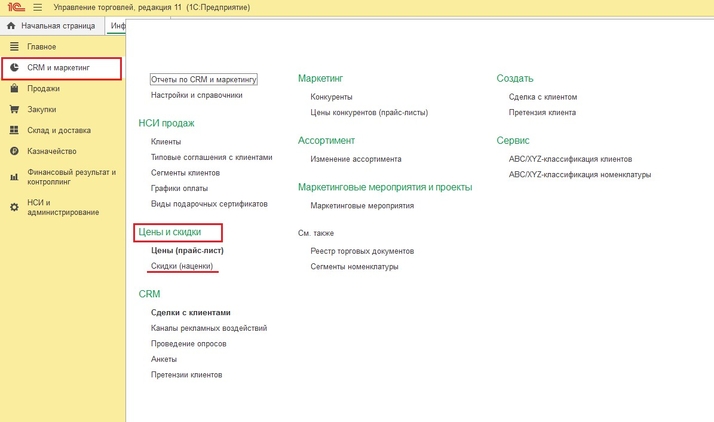This screenshot has width=714, height=422.
Task: Open Скидки (наценки)
Action: click(x=182, y=266)
